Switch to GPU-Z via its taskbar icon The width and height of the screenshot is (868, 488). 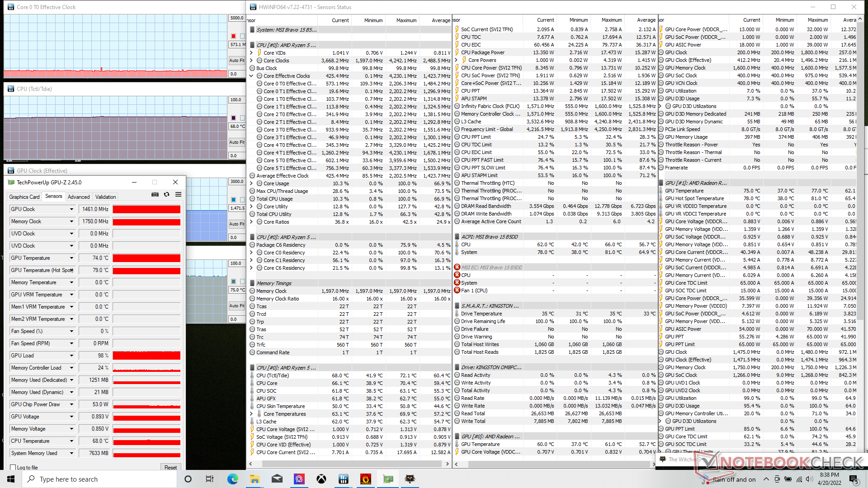[x=387, y=479]
